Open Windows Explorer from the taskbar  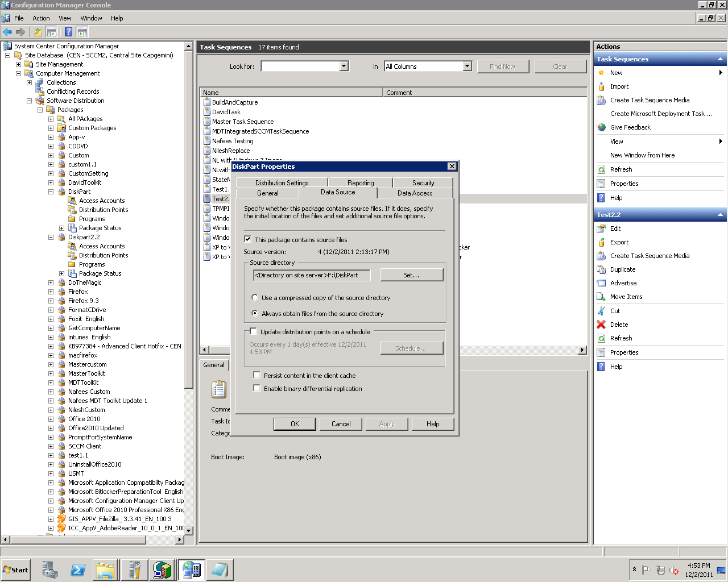[x=106, y=569]
